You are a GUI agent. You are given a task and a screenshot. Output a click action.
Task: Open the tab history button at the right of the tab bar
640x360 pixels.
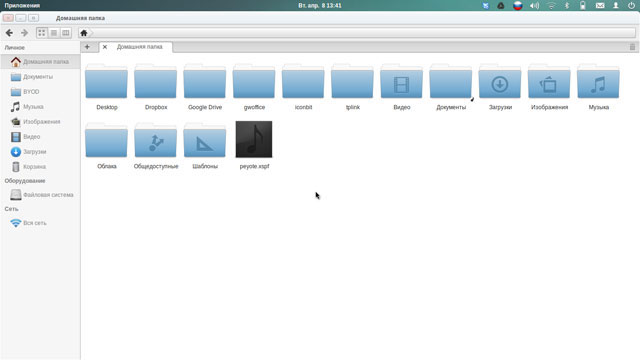(632, 47)
